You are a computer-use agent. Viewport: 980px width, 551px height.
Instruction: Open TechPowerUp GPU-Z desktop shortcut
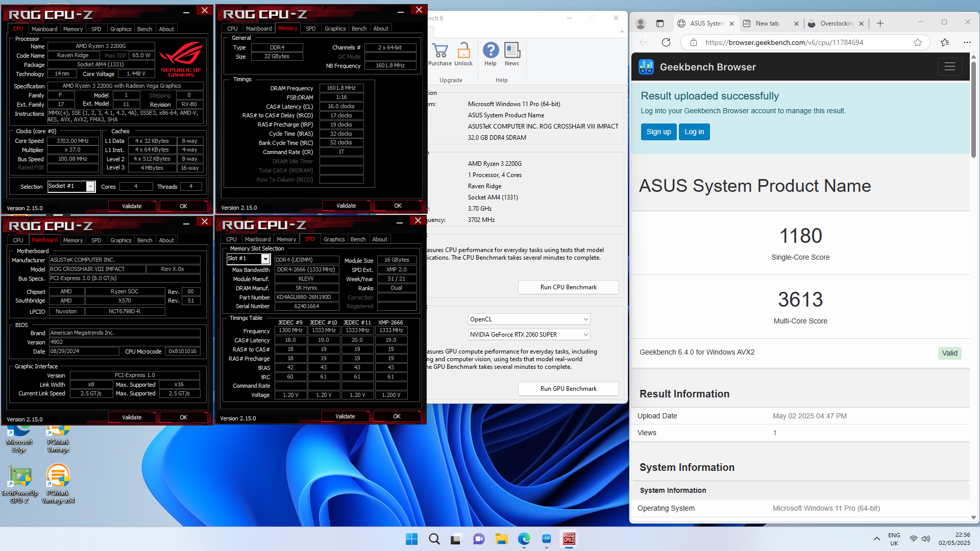pos(19,484)
